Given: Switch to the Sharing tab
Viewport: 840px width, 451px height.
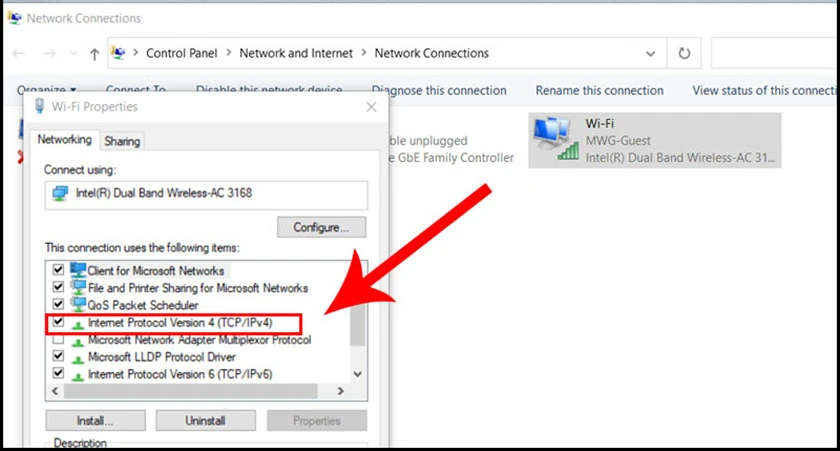Looking at the screenshot, I should tap(122, 141).
